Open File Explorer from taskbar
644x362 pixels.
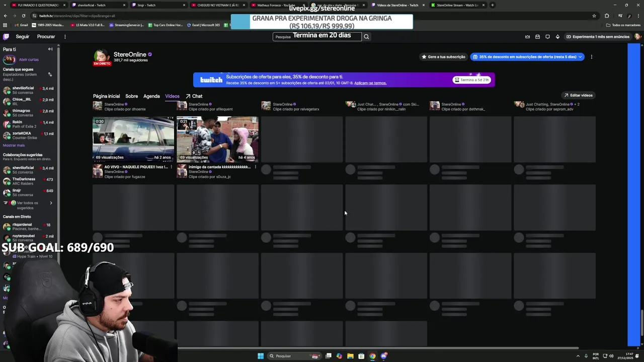pyautogui.click(x=350, y=356)
